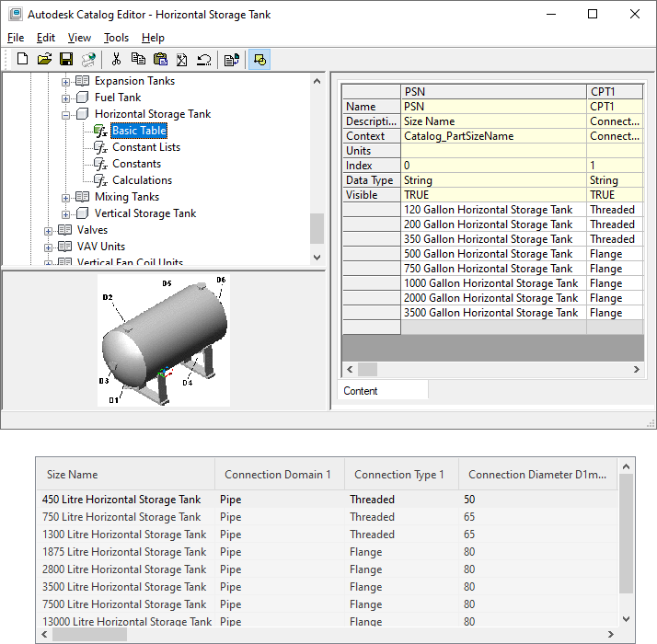Select Basic Table in the tree
The height and width of the screenshot is (644, 657).
point(139,131)
